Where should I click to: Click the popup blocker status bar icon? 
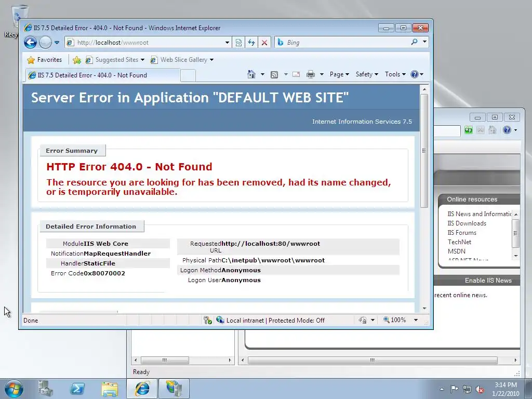208,320
